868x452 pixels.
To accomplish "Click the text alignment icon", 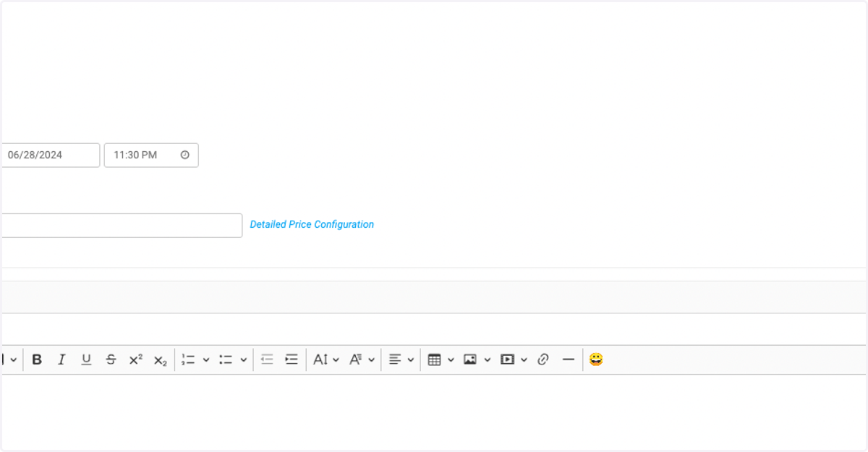I will [395, 359].
